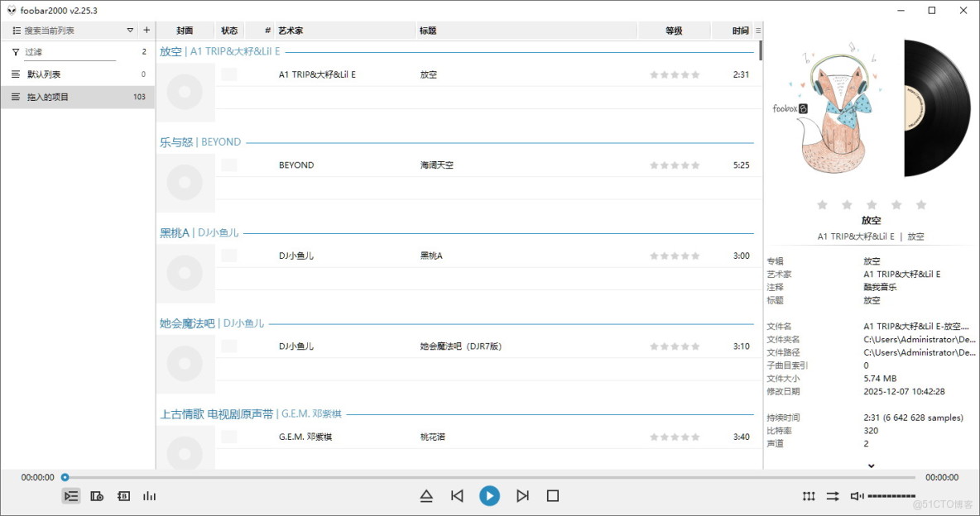Toggle the checkbox next to 放空 track
Viewport: 980px width, 516px height.
(x=229, y=74)
